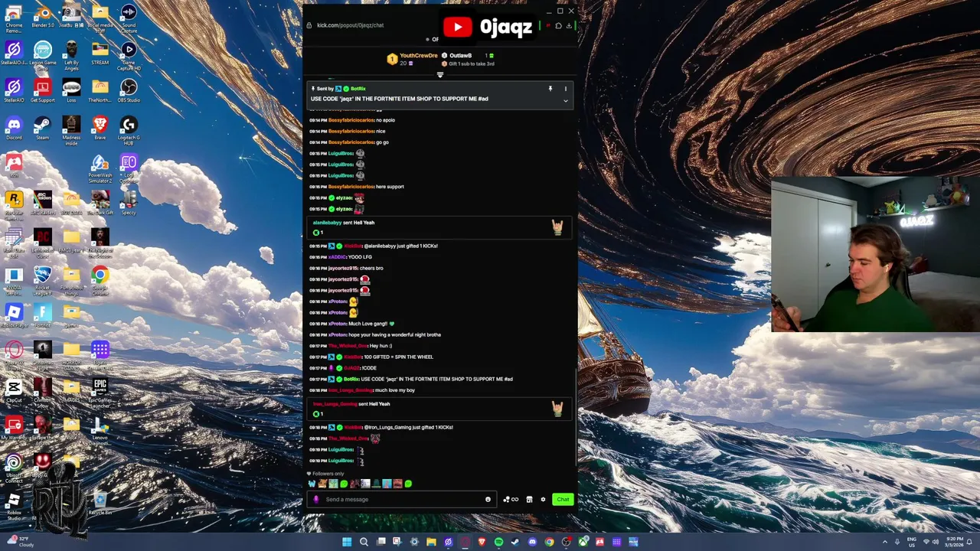
Task: Collapse the pinned BotRix message chevron
Action: [x=566, y=101]
